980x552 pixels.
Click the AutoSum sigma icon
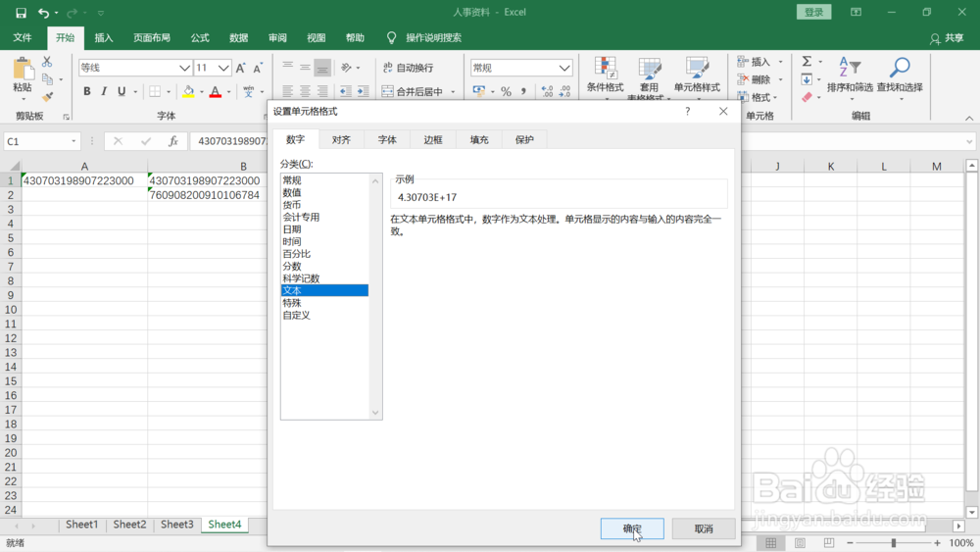click(807, 61)
